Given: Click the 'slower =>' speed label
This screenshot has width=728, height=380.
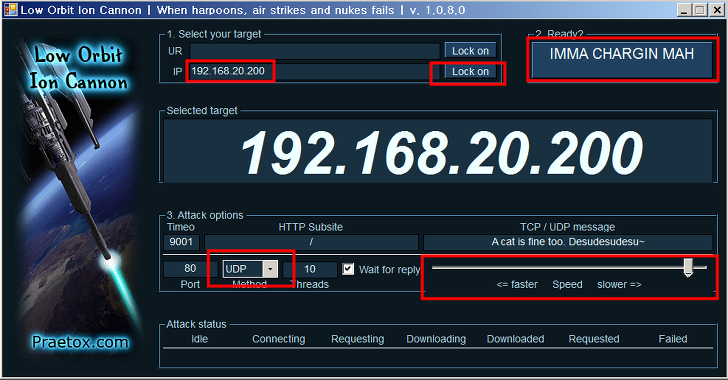Looking at the screenshot, I should [619, 284].
